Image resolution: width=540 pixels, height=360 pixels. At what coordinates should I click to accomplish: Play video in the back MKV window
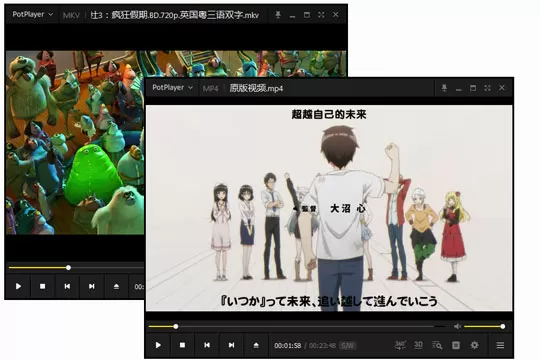coord(18,286)
